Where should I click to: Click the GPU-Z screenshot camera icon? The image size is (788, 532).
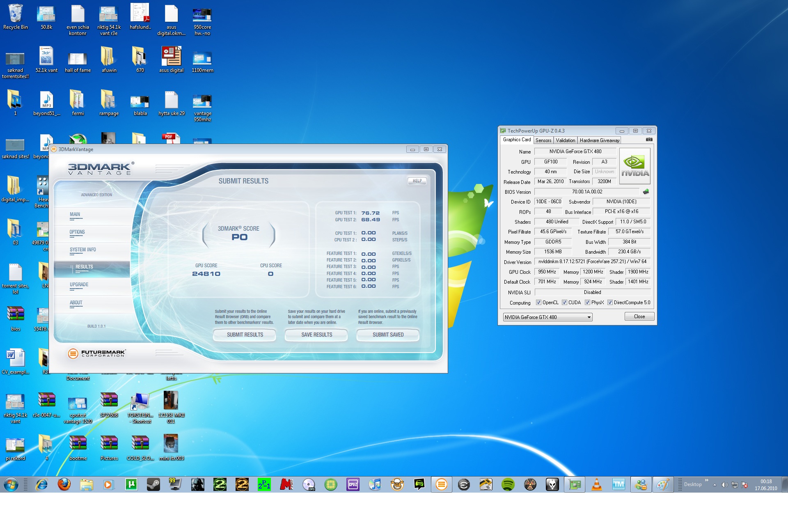[649, 140]
